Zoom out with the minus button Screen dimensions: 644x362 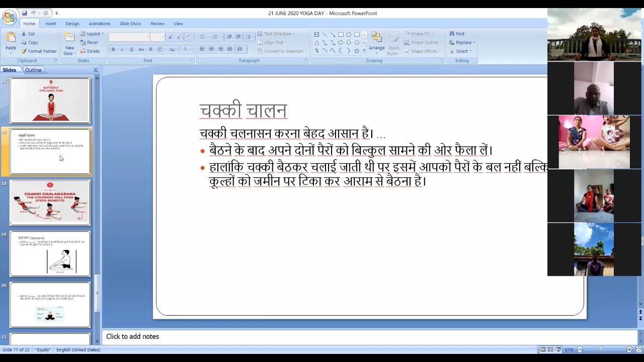[x=580, y=349]
